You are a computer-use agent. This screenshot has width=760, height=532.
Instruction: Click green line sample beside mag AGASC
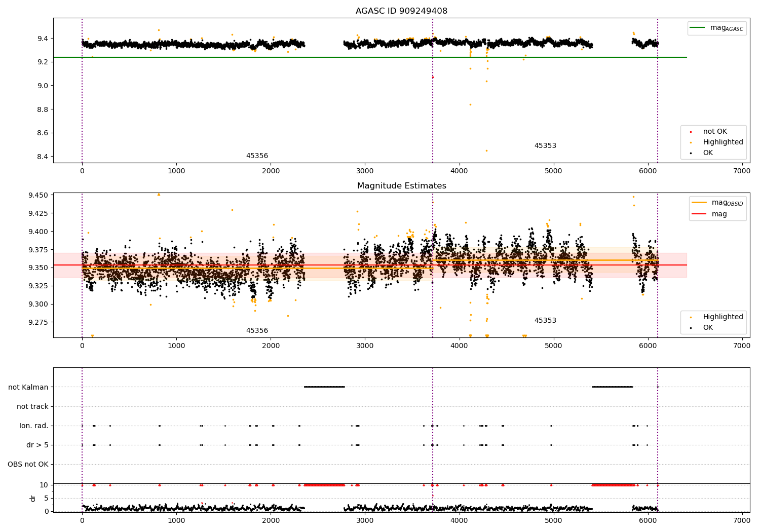coord(698,28)
